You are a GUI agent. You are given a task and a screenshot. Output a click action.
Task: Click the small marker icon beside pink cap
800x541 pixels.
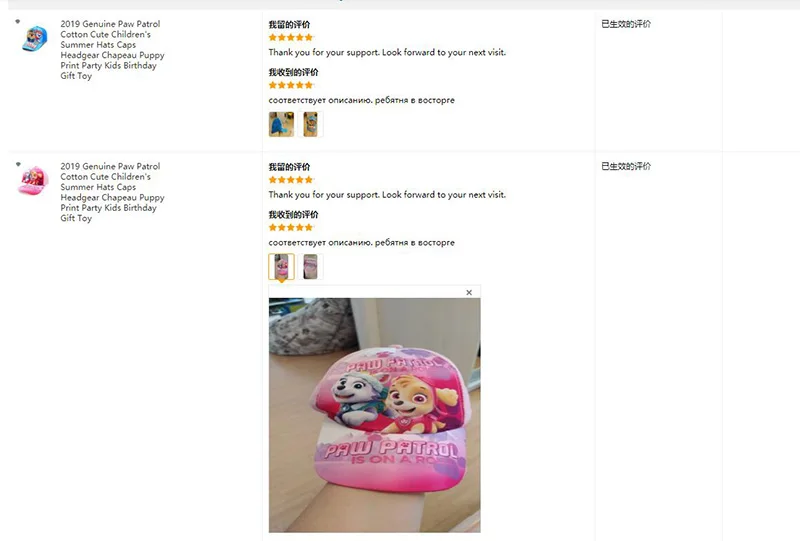18,164
